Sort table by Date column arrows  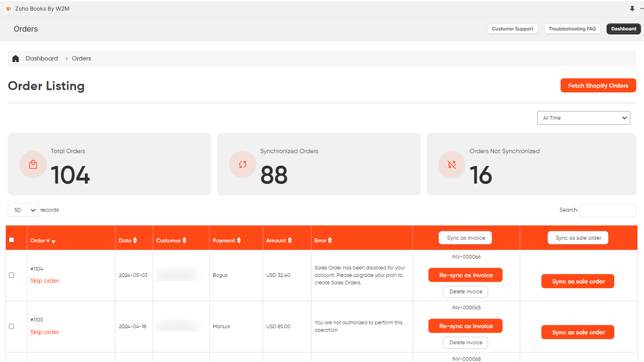[x=135, y=241]
